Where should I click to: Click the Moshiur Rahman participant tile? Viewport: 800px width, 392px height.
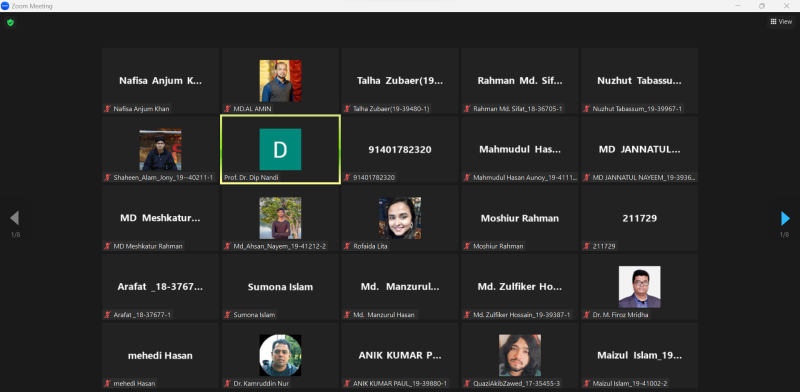tap(520, 218)
